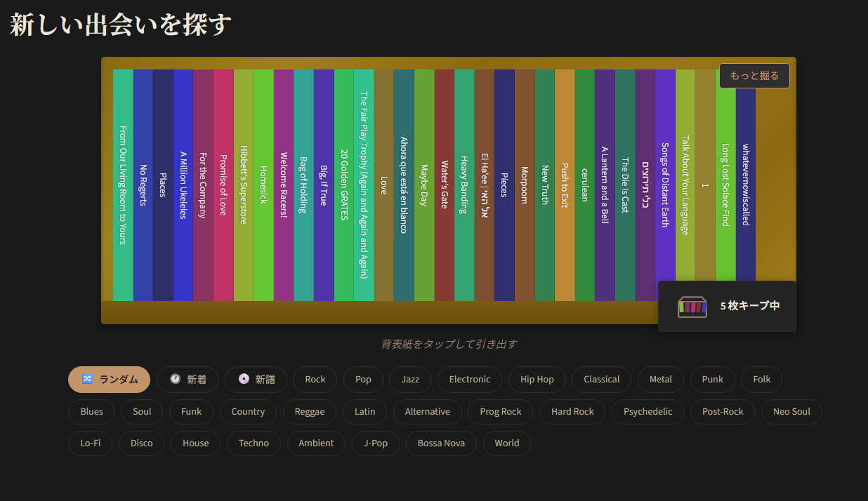868x501 pixels.
Task: Toggle the J-Pop genre chip
Action: pyautogui.click(x=375, y=443)
